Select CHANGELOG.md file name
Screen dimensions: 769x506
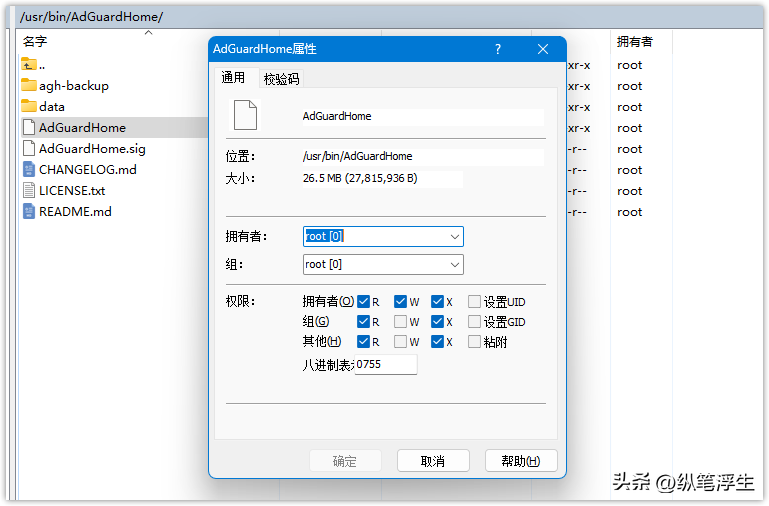(88, 170)
